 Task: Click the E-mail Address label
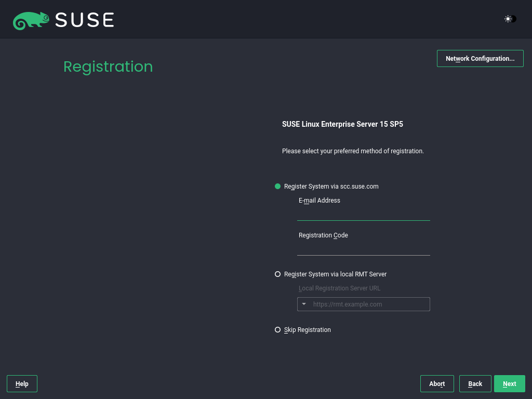click(x=319, y=200)
